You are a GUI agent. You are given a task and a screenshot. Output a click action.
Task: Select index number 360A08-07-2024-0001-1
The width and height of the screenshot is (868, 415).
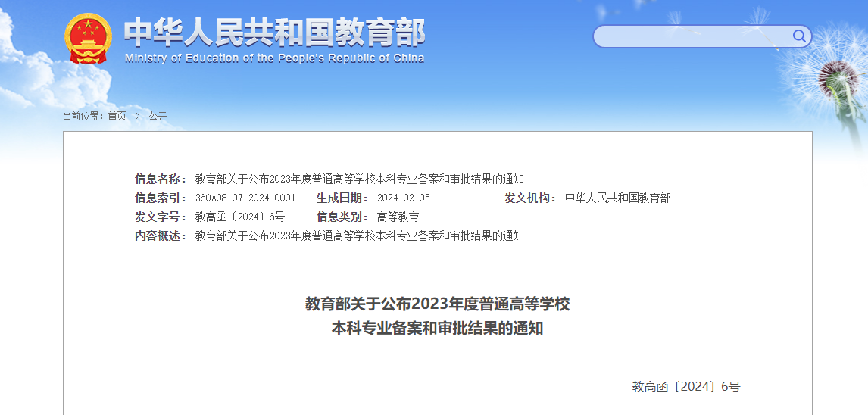click(x=251, y=198)
